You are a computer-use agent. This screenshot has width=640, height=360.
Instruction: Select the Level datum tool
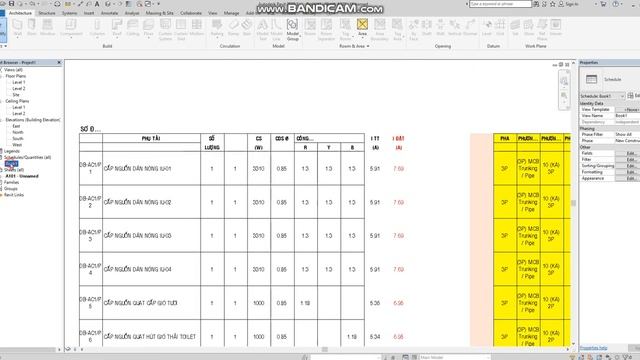[x=487, y=28]
